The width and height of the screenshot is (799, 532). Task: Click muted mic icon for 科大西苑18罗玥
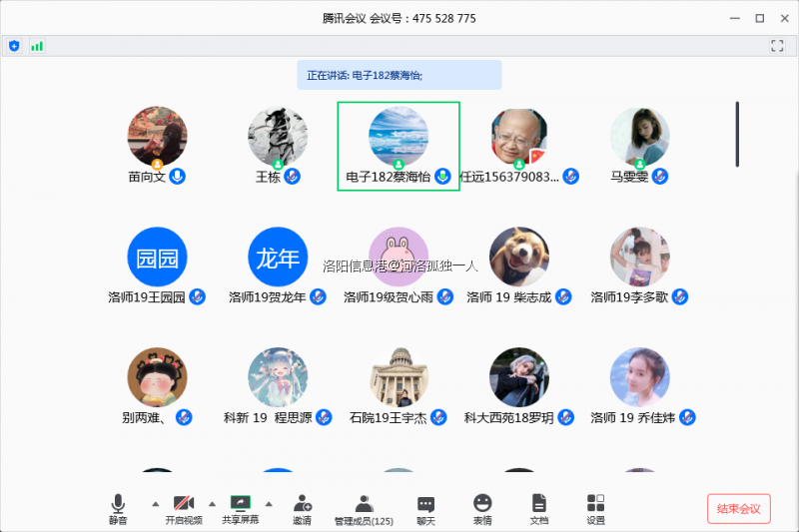565,417
